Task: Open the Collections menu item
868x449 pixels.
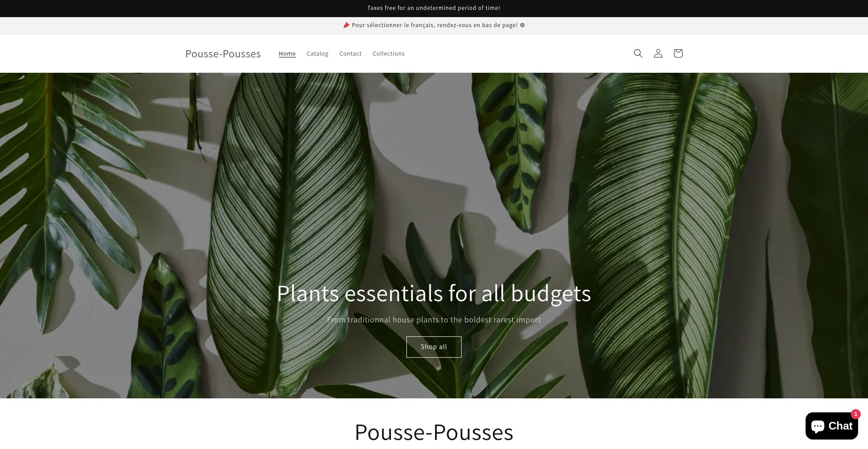Action: 388,53
